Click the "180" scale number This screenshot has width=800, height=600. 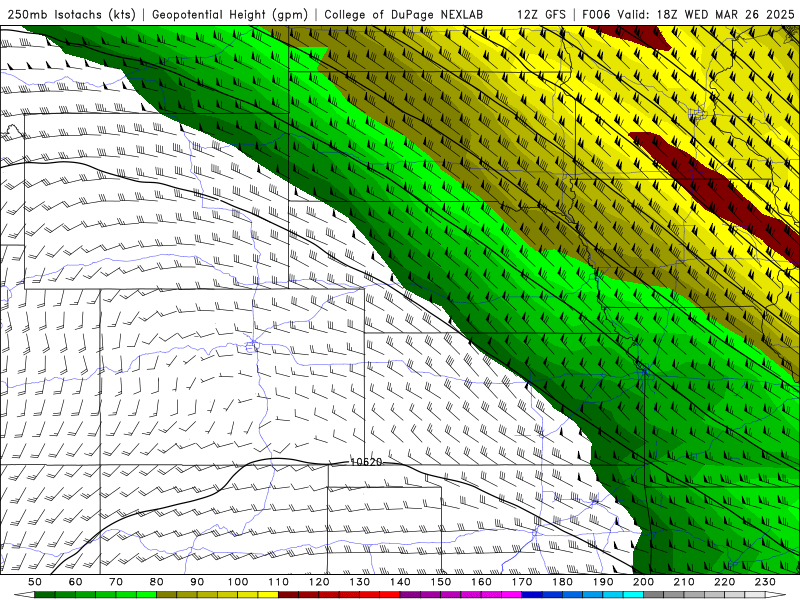562,582
